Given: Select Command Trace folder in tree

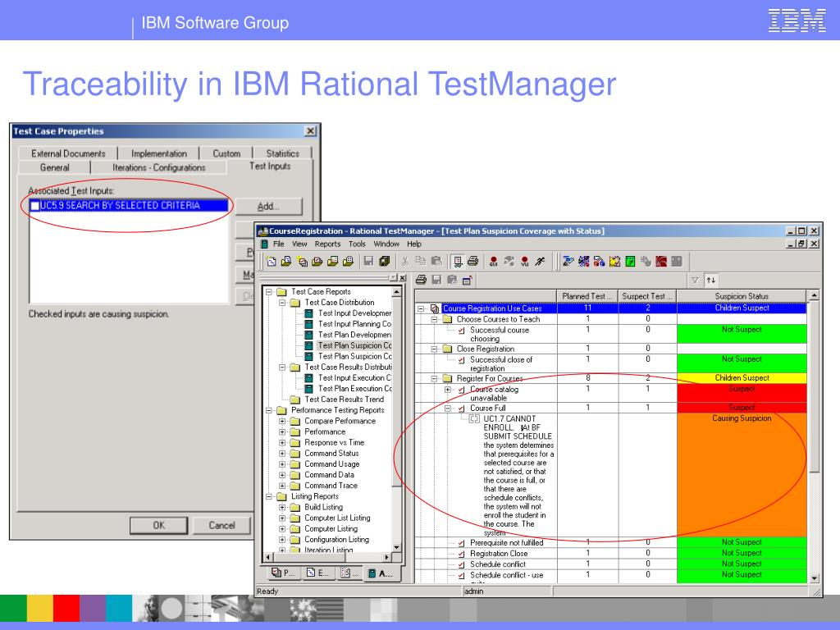Looking at the screenshot, I should (324, 486).
